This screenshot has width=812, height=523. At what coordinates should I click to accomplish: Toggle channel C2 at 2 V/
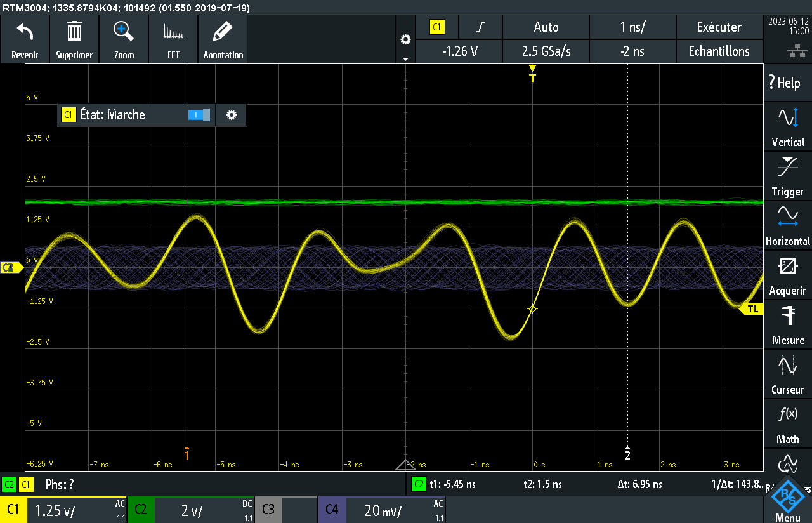(x=190, y=510)
